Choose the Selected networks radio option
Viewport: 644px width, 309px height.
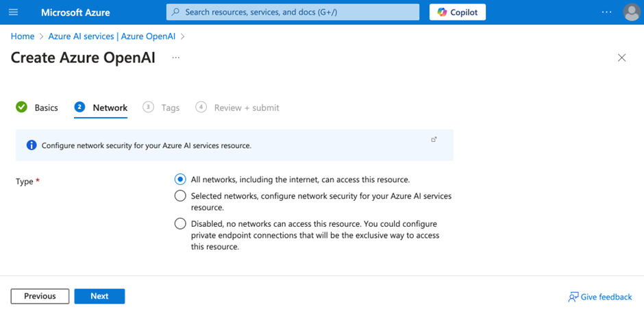click(x=180, y=196)
